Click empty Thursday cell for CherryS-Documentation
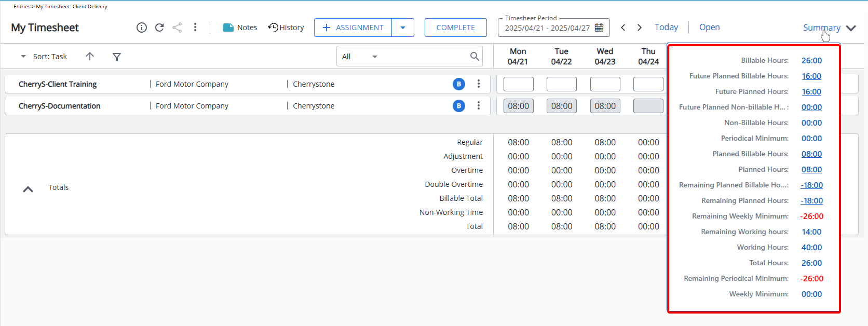This screenshot has height=326, width=868. pyautogui.click(x=648, y=106)
